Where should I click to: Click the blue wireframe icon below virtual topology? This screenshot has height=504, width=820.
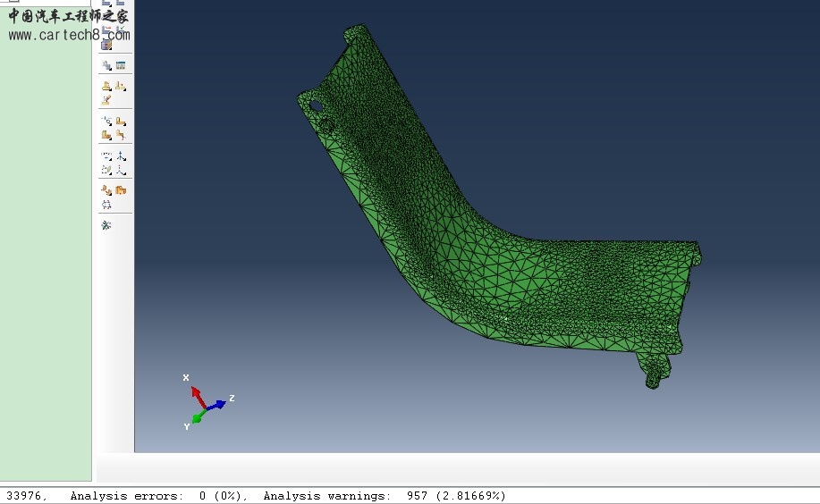point(107,204)
